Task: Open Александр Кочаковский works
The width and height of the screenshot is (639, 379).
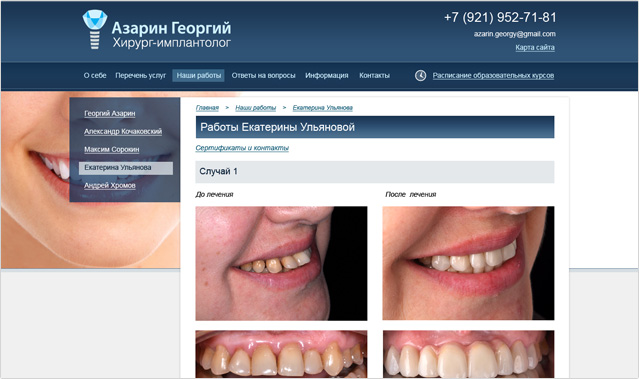Action: tap(123, 131)
